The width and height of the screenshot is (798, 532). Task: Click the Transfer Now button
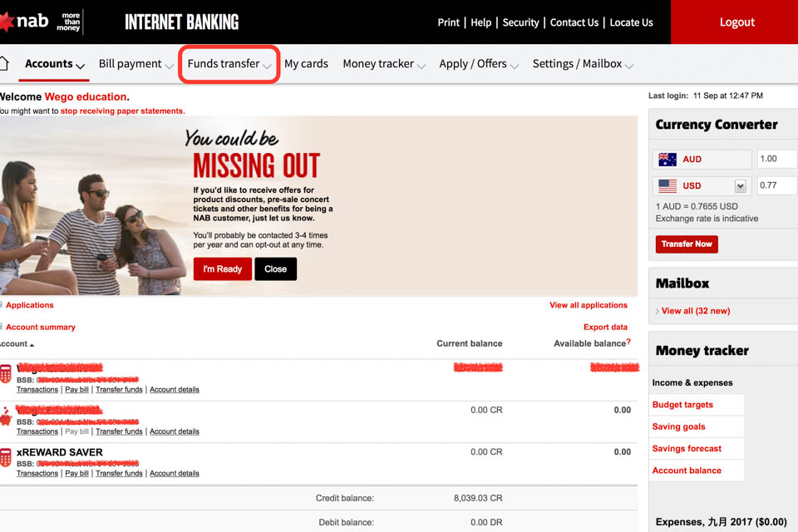pos(687,244)
